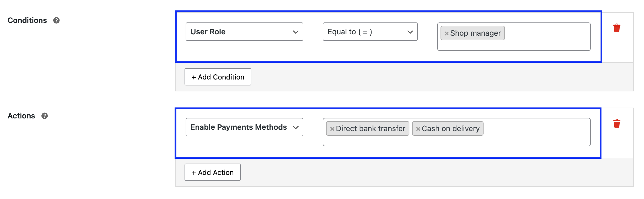Click the chevron of Enable Payments Methods select

[x=296, y=127]
